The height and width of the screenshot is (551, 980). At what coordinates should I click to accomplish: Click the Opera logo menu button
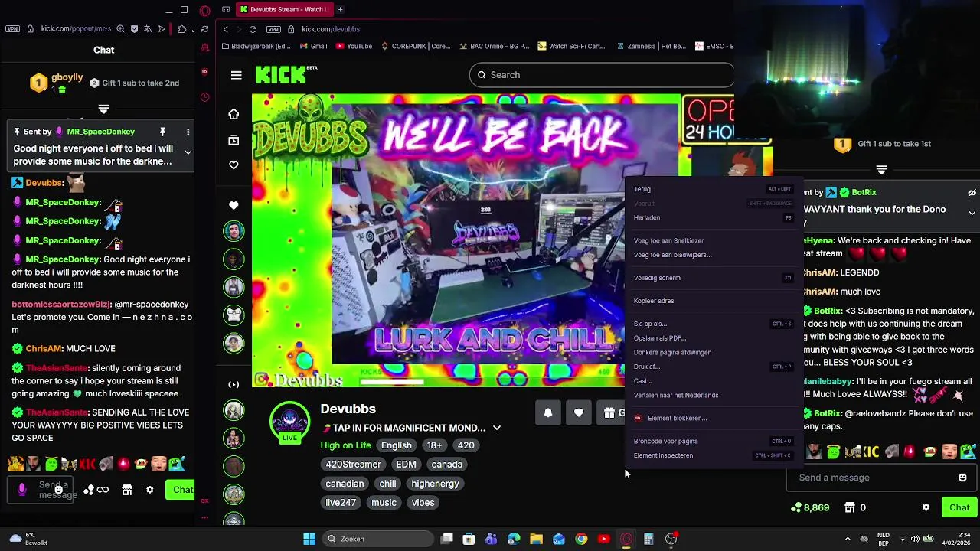click(x=205, y=11)
